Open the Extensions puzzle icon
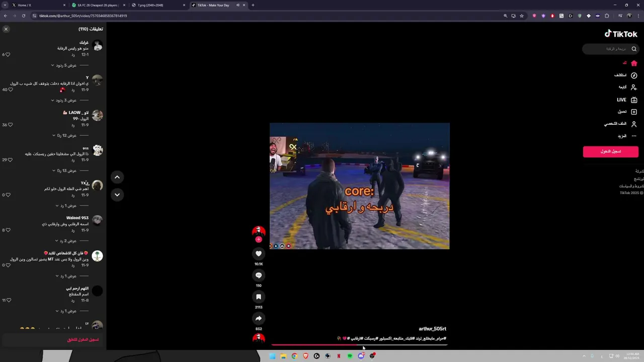Screen dimensions: 644x362 607,16
